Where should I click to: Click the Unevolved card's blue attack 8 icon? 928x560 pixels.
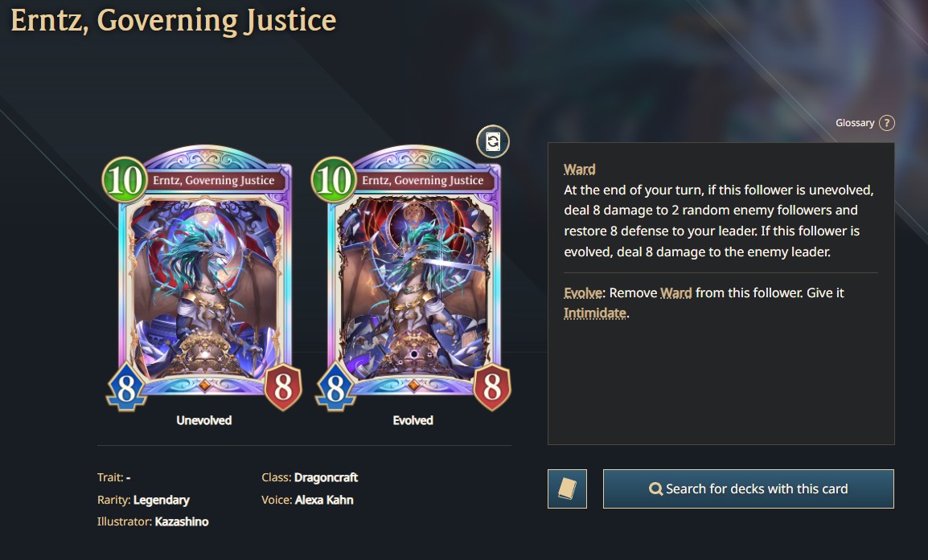click(x=126, y=389)
